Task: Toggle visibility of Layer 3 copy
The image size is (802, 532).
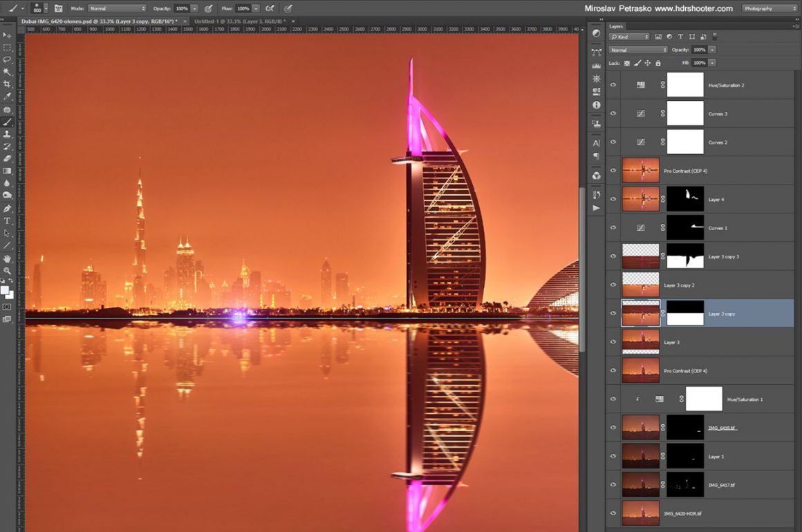Action: [x=613, y=313]
